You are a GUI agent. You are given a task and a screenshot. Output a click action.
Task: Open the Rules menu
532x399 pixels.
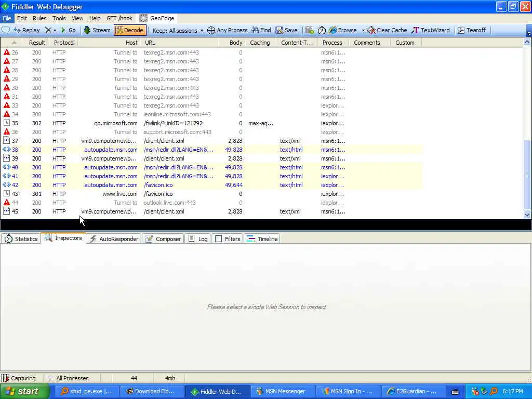coord(39,18)
